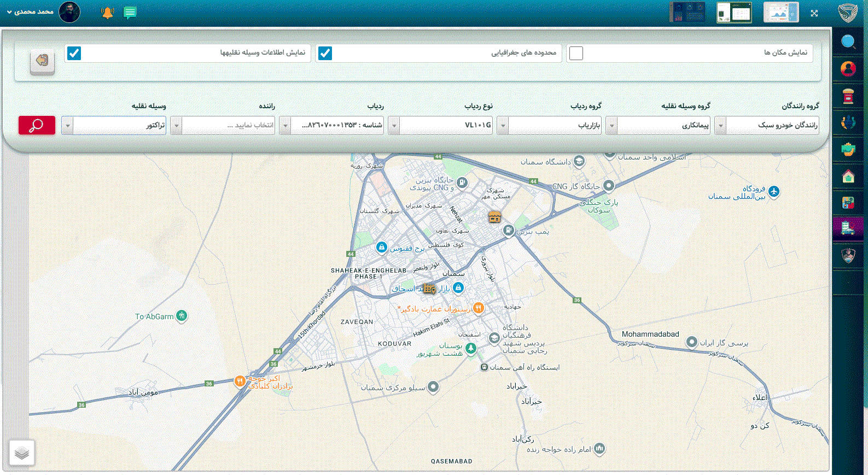Viewport: 868px width, 475px height.
Task: Click the house icon in sidebar
Action: tap(848, 176)
